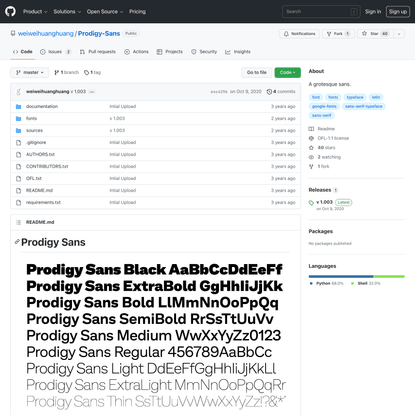
Task: Switch to the Pull requests tab
Action: tap(98, 52)
